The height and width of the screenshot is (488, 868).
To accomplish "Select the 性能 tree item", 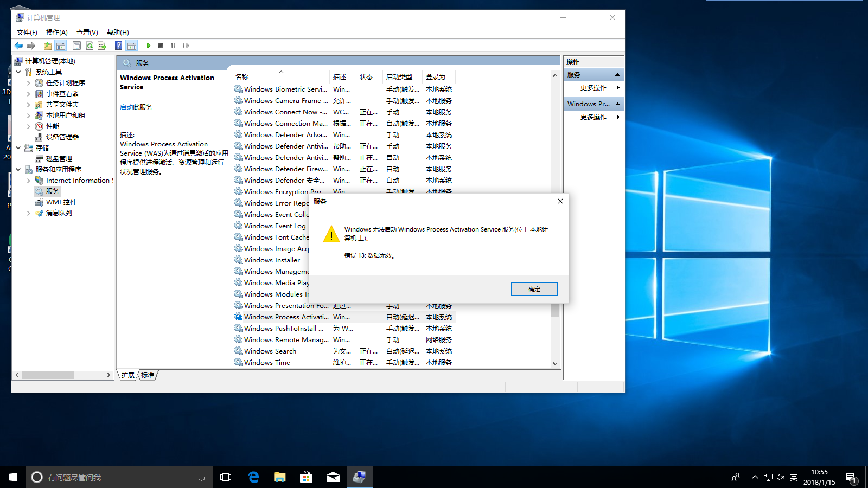I will 53,126.
